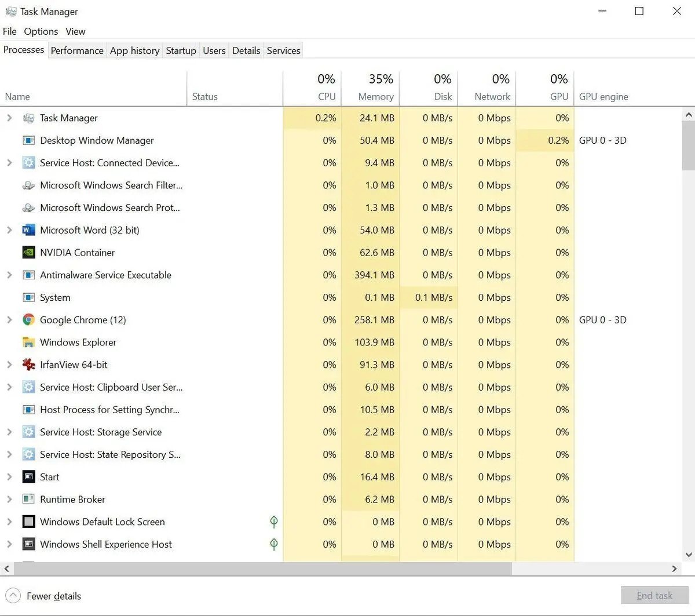Image resolution: width=695 pixels, height=616 pixels.
Task: Click the Windows Default Lock Screen suspended leaf icon
Action: click(274, 522)
